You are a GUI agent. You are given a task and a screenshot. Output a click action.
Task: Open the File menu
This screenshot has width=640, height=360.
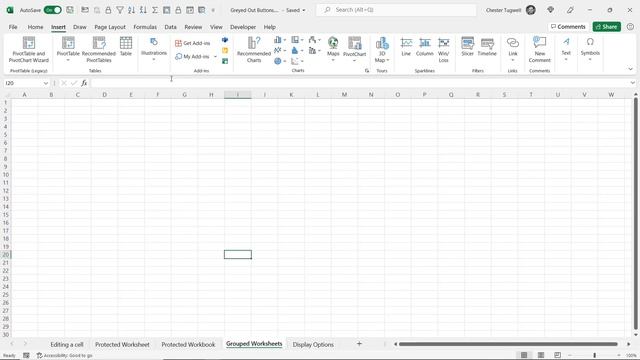pos(13,27)
